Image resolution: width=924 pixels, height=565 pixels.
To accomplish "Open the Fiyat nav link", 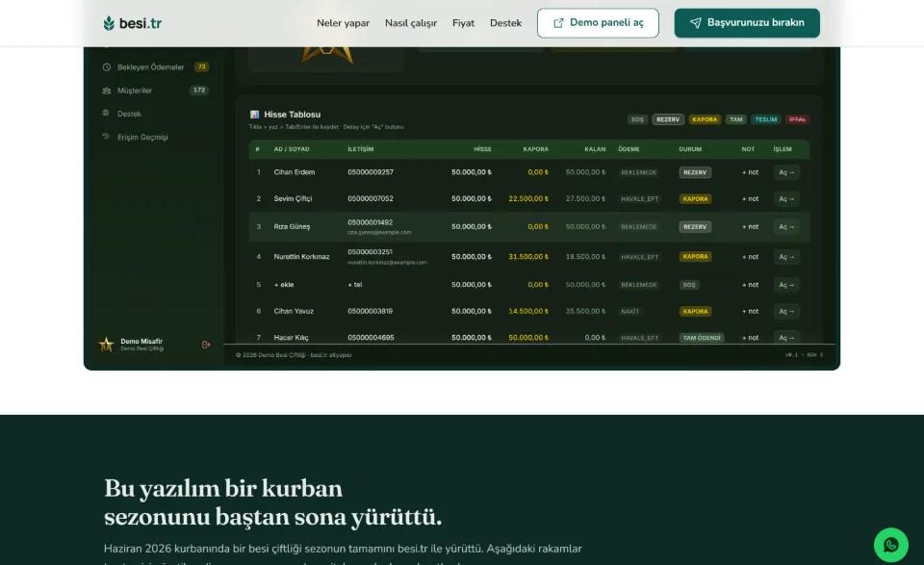I will (x=463, y=23).
